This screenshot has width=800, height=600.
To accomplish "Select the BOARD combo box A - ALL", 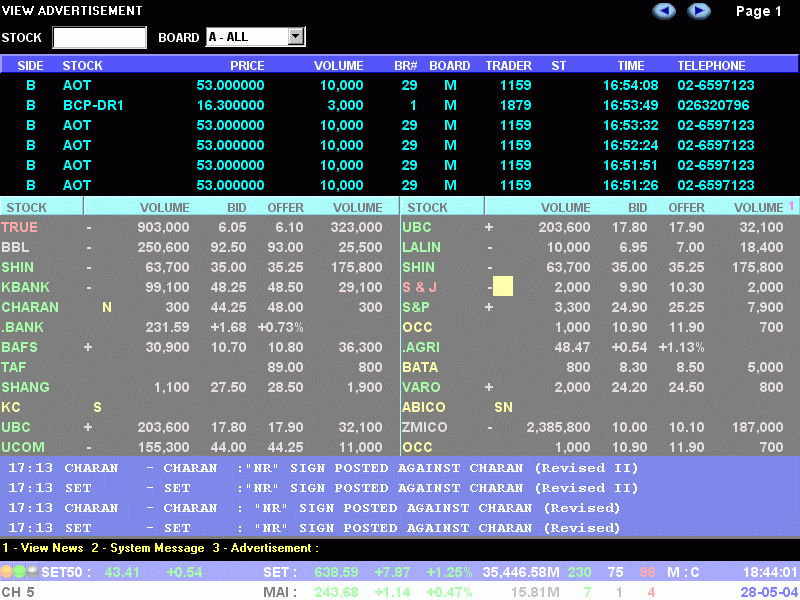I will pos(255,37).
